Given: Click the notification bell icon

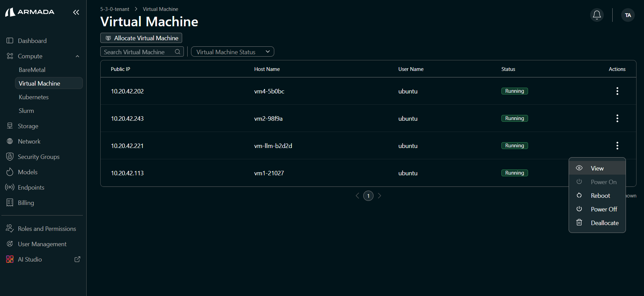Looking at the screenshot, I should pos(597,15).
